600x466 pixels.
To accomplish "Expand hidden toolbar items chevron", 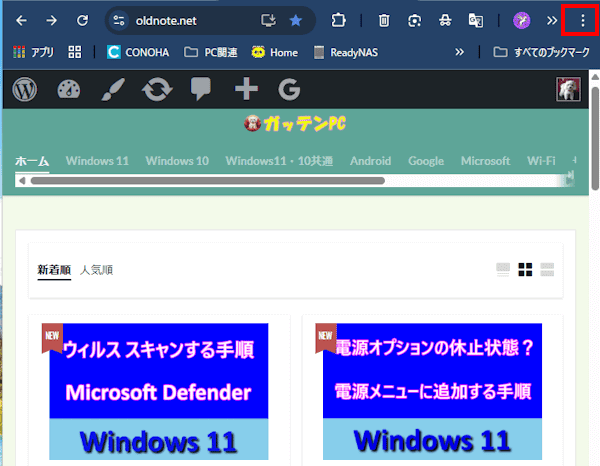I will point(551,20).
